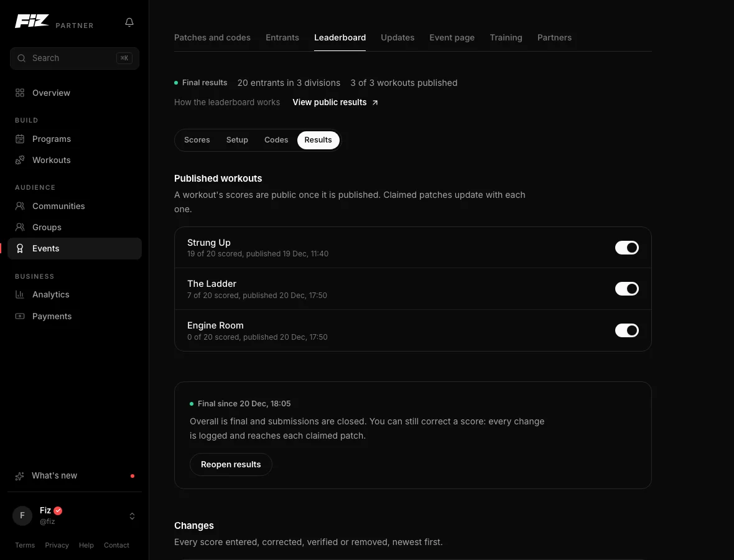This screenshot has width=734, height=560.
Task: Click The Ladder workout name
Action: 211,284
